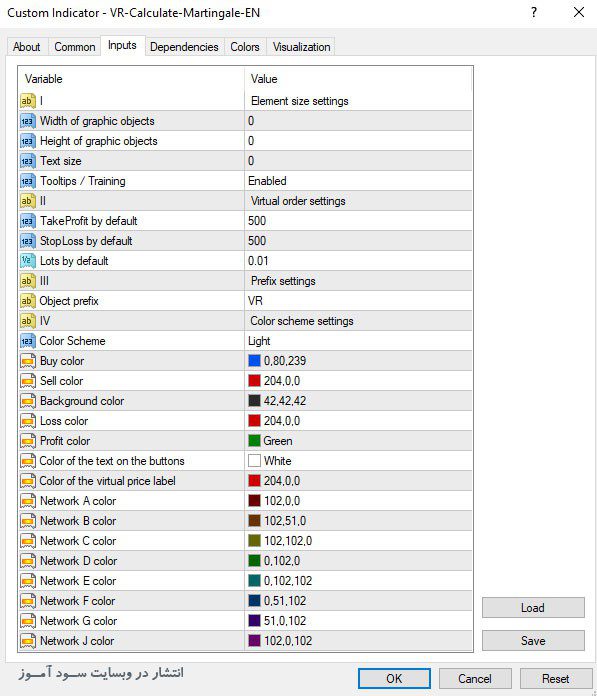Select the 'Color scheme settings' value cell

[358, 320]
